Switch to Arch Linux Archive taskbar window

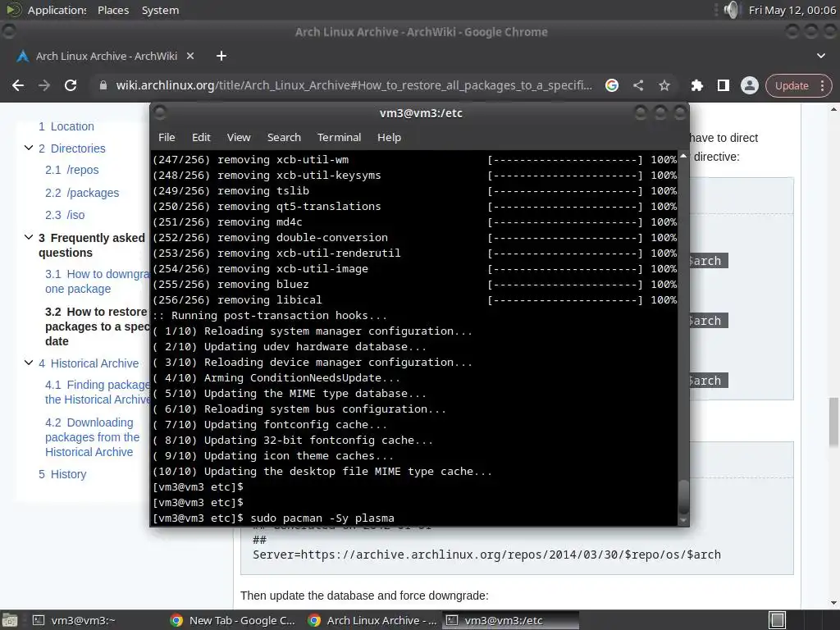coord(372,620)
